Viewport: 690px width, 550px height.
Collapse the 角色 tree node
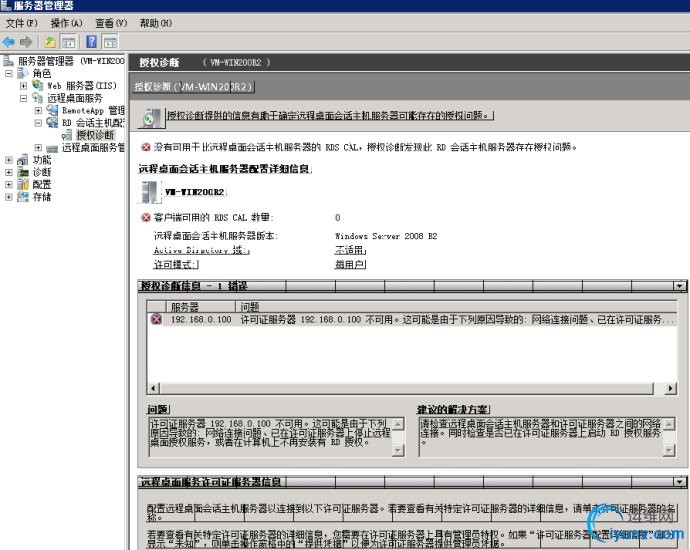click(x=8, y=73)
